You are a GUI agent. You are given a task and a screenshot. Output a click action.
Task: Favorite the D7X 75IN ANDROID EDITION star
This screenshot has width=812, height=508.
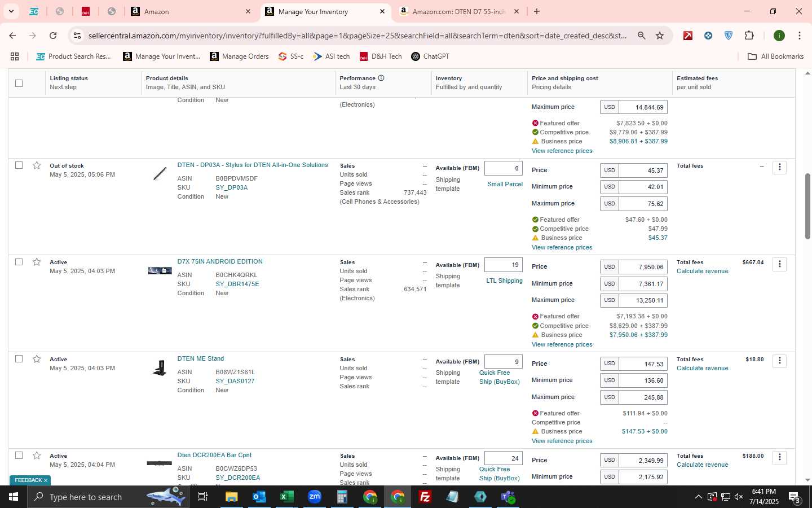click(x=37, y=262)
